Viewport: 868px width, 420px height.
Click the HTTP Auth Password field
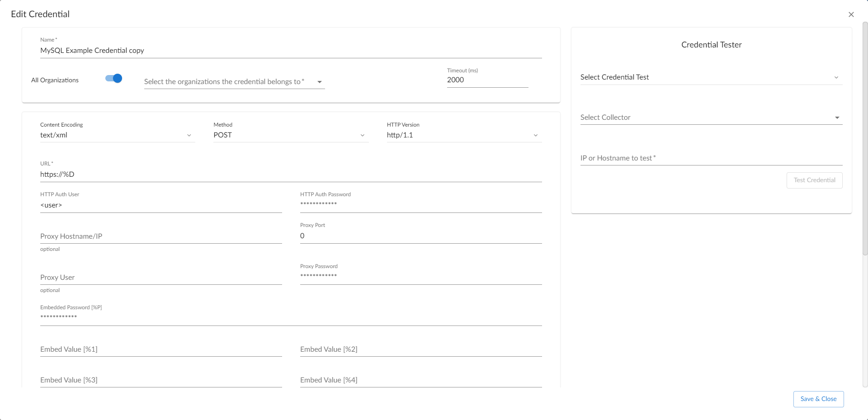pyautogui.click(x=420, y=204)
